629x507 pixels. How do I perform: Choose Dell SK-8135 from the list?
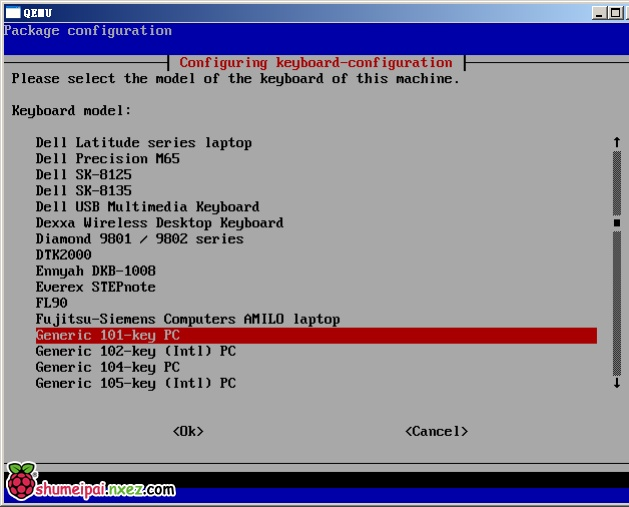[83, 191]
